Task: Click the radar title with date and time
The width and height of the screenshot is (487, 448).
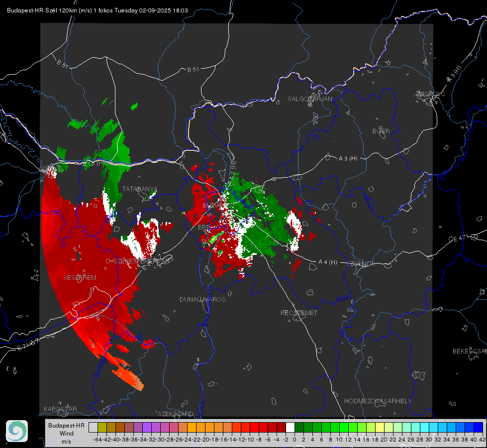Action: 97,10
